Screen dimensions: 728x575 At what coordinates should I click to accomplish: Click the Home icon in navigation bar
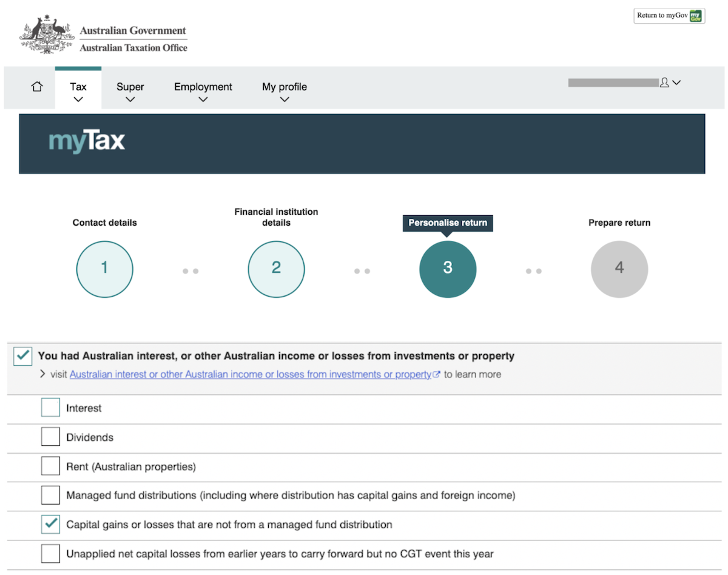coord(36,86)
